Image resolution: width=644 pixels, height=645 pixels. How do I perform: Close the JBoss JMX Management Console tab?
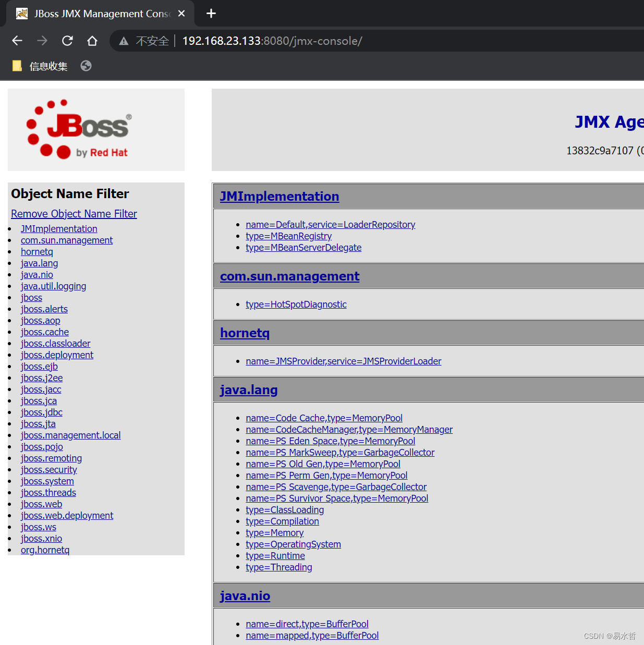click(181, 14)
